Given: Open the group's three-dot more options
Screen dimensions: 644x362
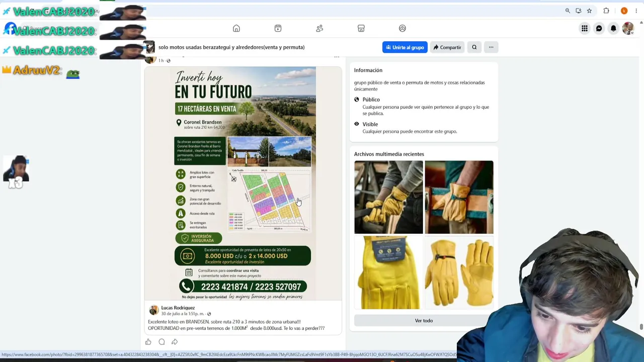Looking at the screenshot, I should (491, 47).
